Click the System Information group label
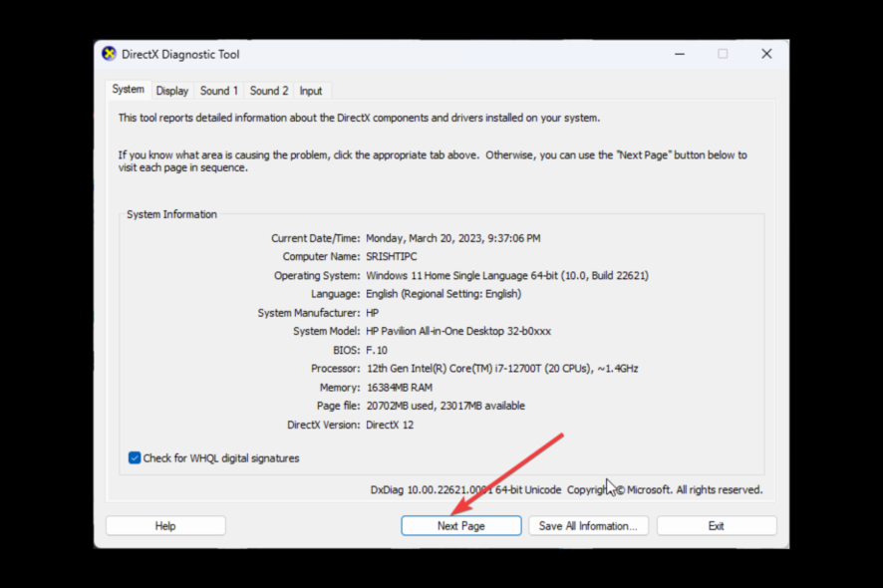This screenshot has height=588, width=883. (171, 214)
